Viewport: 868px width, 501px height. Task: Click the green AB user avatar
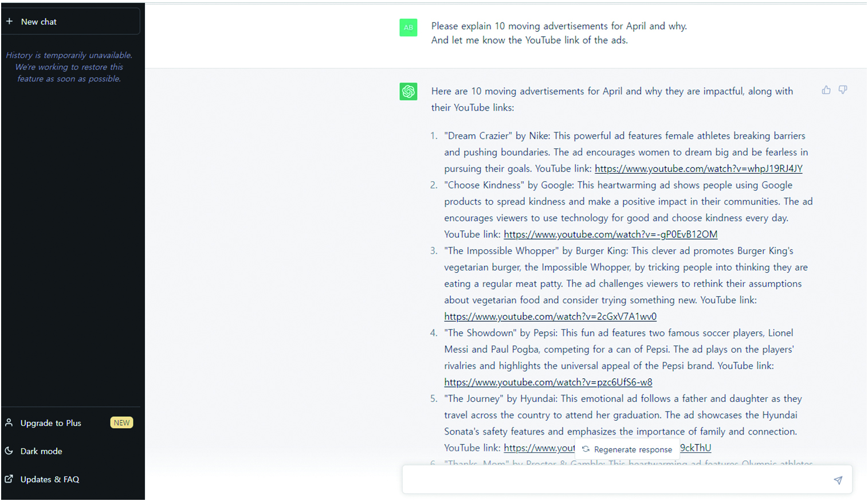(x=409, y=28)
